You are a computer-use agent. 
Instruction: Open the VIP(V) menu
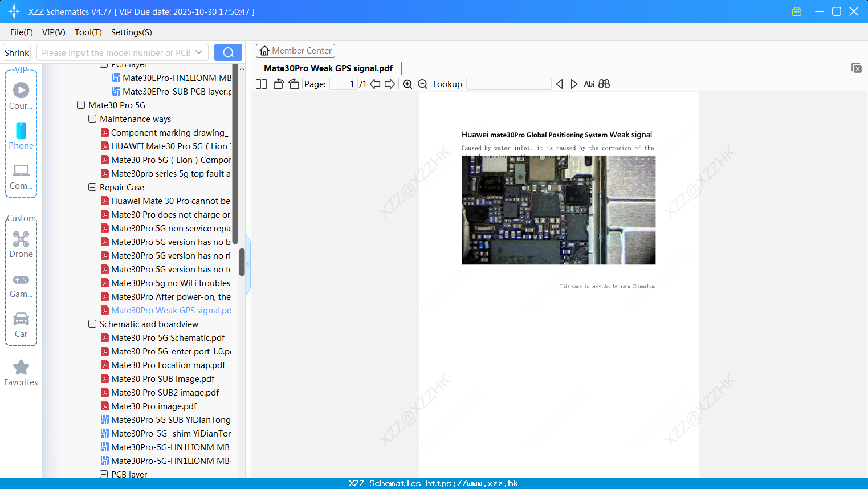tap(54, 32)
